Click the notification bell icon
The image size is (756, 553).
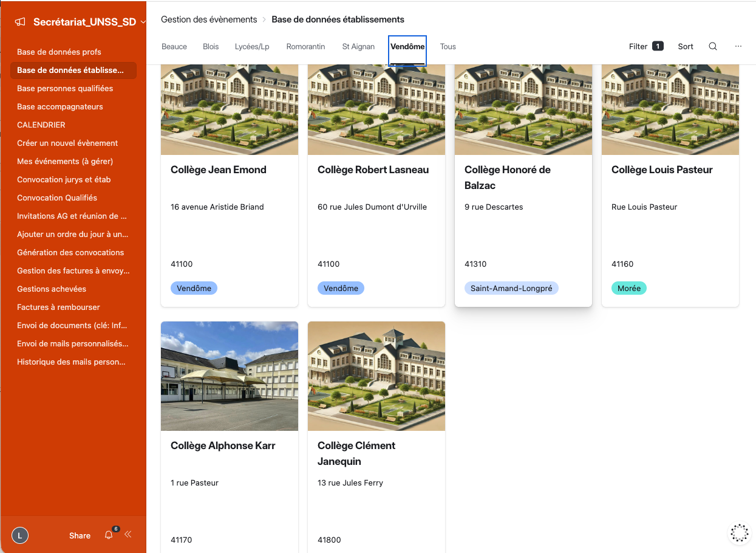(109, 535)
